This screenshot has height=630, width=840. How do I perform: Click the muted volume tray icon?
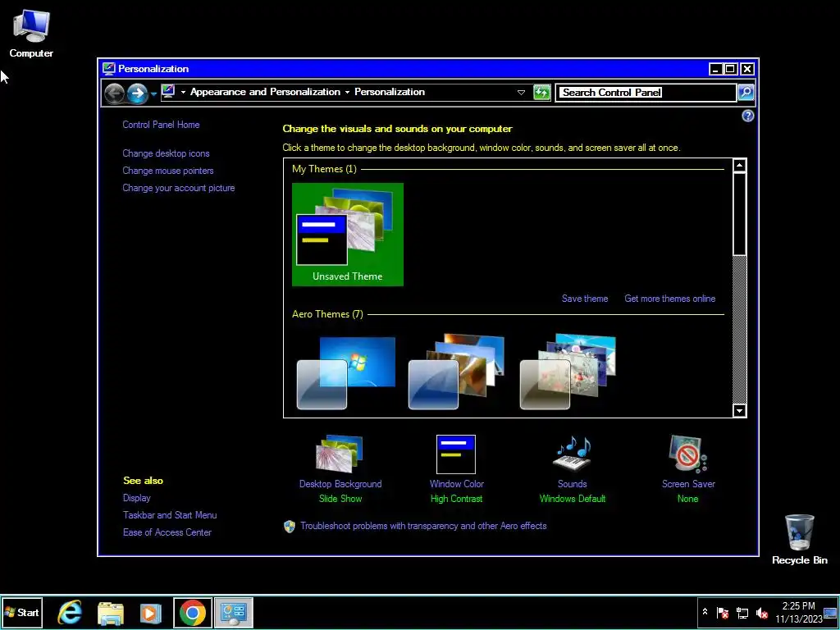pos(761,612)
